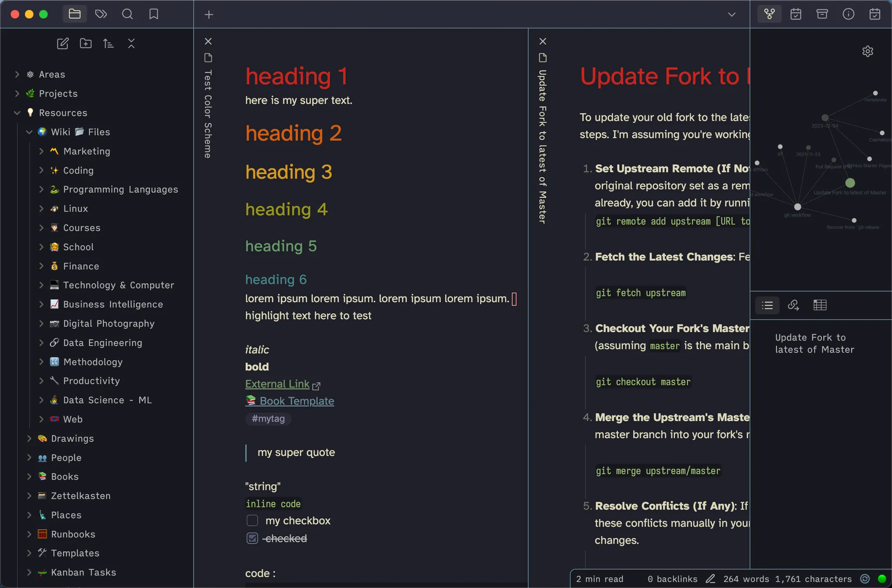Click the new folder icon
The image size is (892, 588).
86,44
